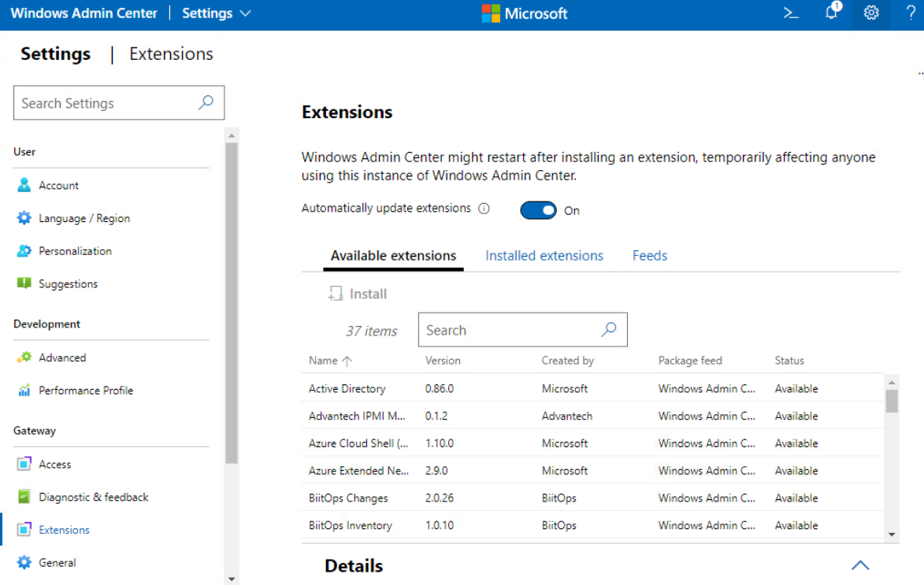Click the Performance Profile chart icon
This screenshot has height=585, width=924.
pos(24,391)
